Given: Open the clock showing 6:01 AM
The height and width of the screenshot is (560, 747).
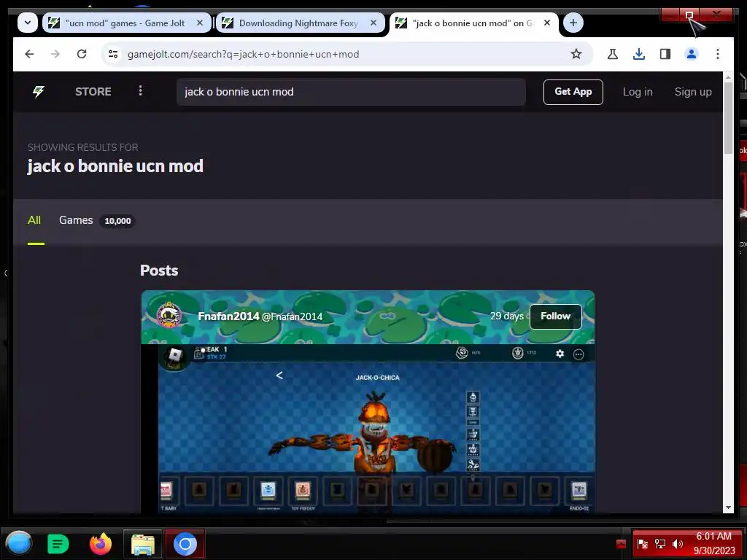Looking at the screenshot, I should pos(713,543).
